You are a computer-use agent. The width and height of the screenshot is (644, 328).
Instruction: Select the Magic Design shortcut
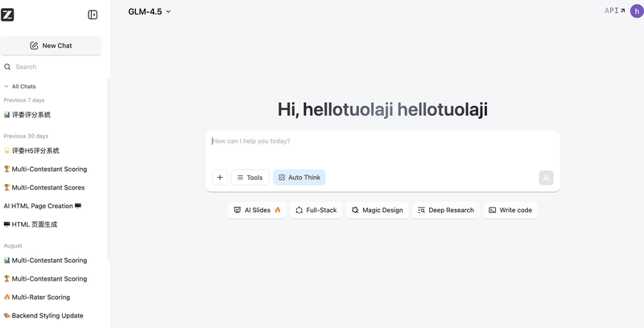pos(377,210)
